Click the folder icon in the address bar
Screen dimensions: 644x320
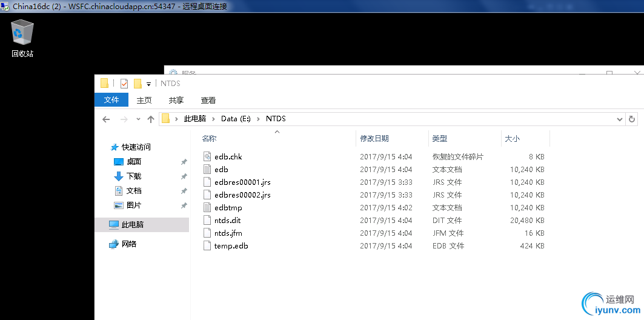[165, 119]
